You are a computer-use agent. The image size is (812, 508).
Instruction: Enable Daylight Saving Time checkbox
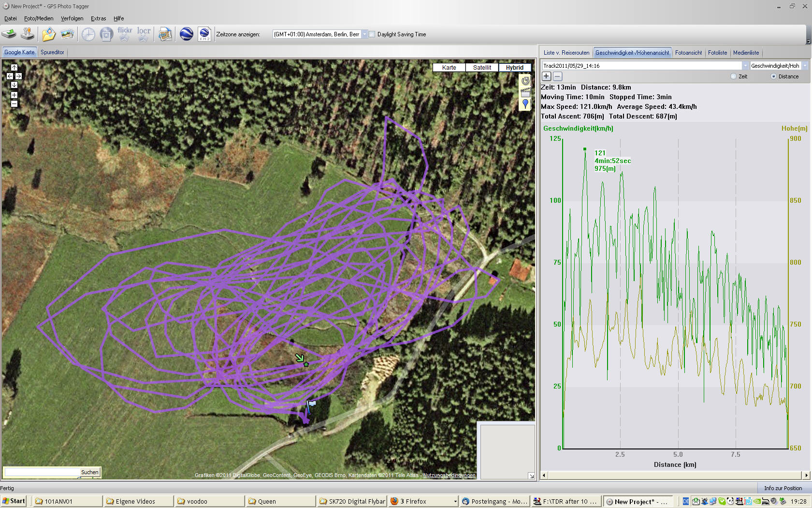coord(372,34)
